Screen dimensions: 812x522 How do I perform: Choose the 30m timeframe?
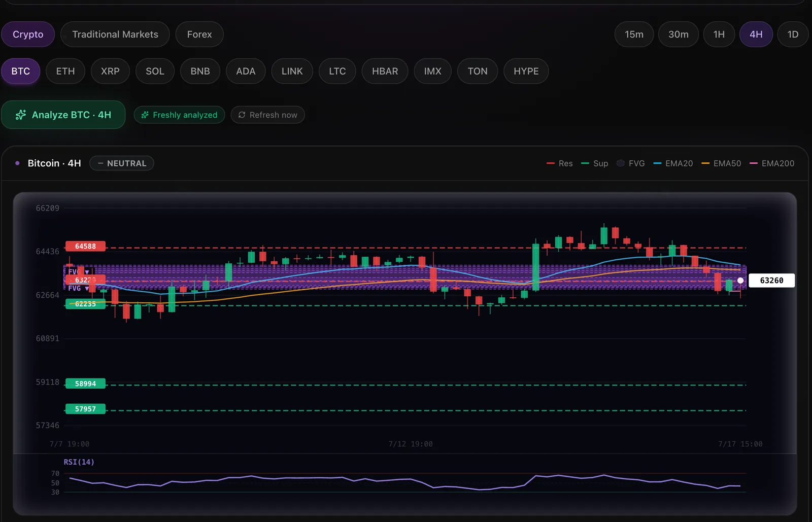pyautogui.click(x=679, y=34)
